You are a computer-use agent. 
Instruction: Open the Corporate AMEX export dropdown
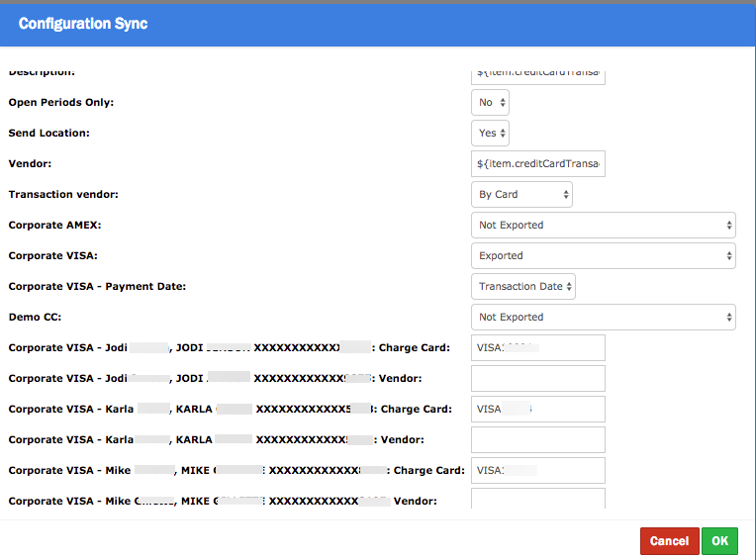click(x=603, y=225)
